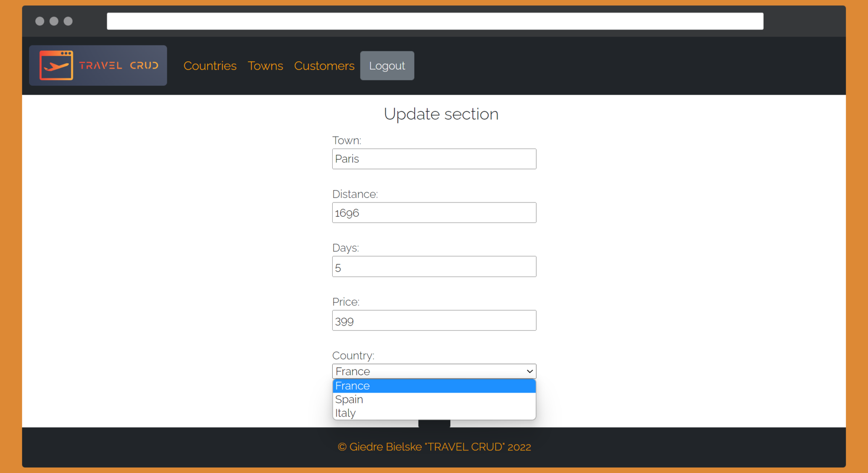Image resolution: width=868 pixels, height=473 pixels.
Task: Click the Distance field showing 1696
Action: (x=434, y=213)
